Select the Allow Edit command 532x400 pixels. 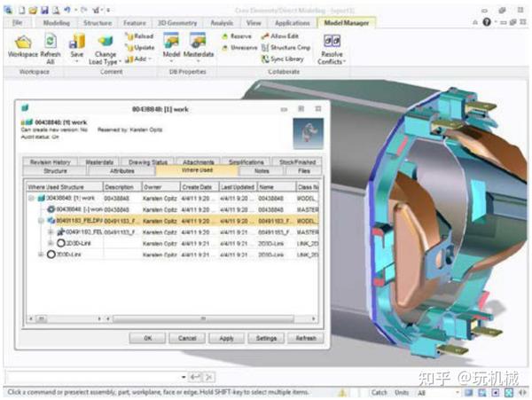[280, 36]
